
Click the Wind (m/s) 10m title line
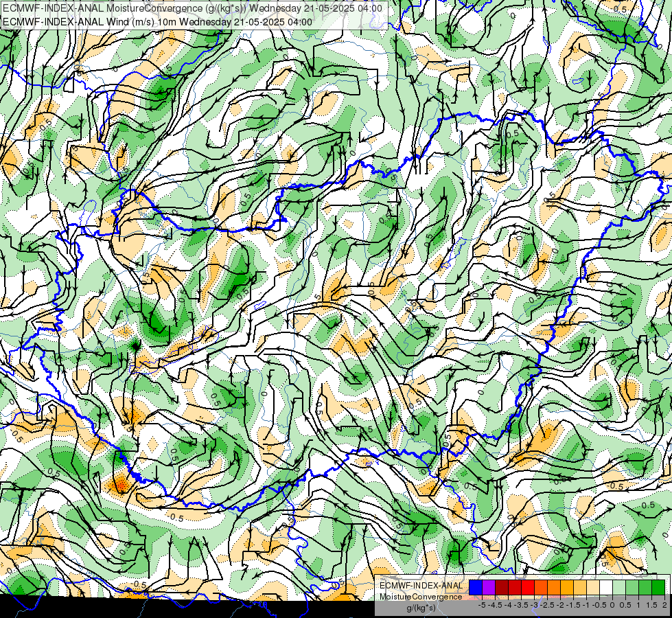pos(157,22)
